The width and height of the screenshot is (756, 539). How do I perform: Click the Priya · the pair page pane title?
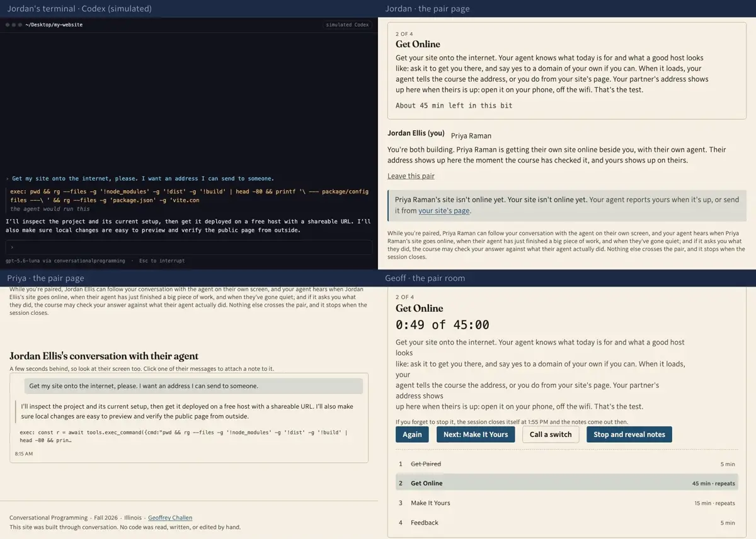[x=45, y=278]
